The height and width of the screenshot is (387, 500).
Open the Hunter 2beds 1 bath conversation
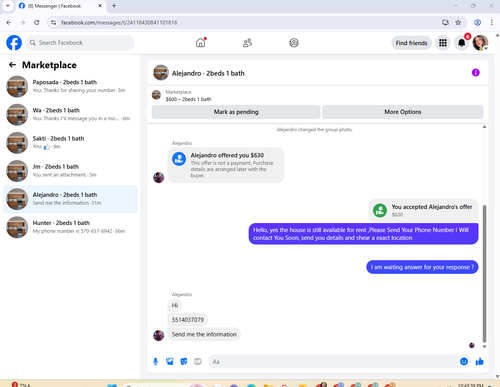coord(70,227)
